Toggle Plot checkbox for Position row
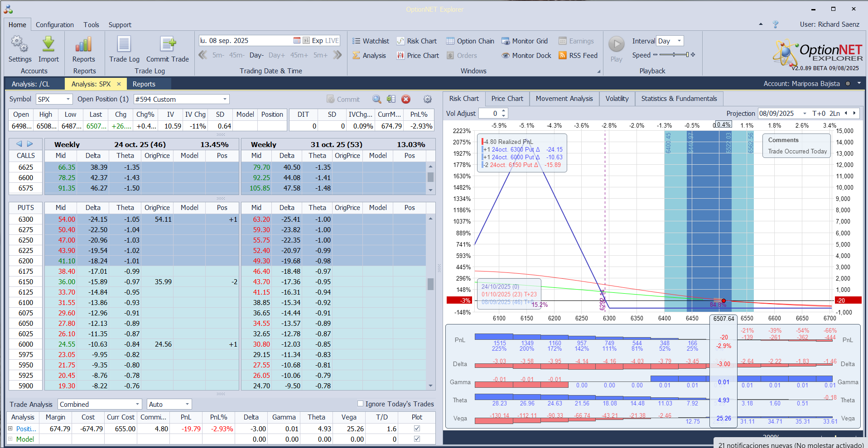This screenshot has width=868, height=448. click(x=417, y=428)
